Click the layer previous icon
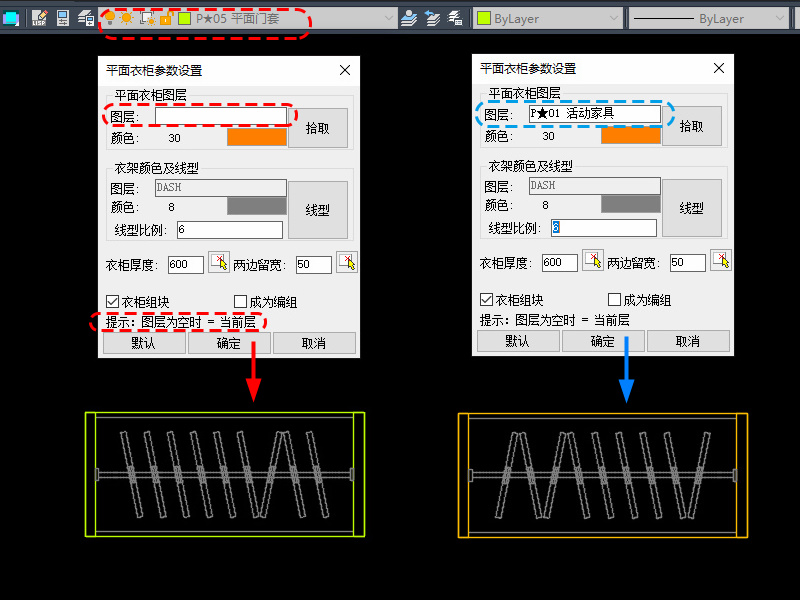This screenshot has width=800, height=600. pyautogui.click(x=432, y=19)
